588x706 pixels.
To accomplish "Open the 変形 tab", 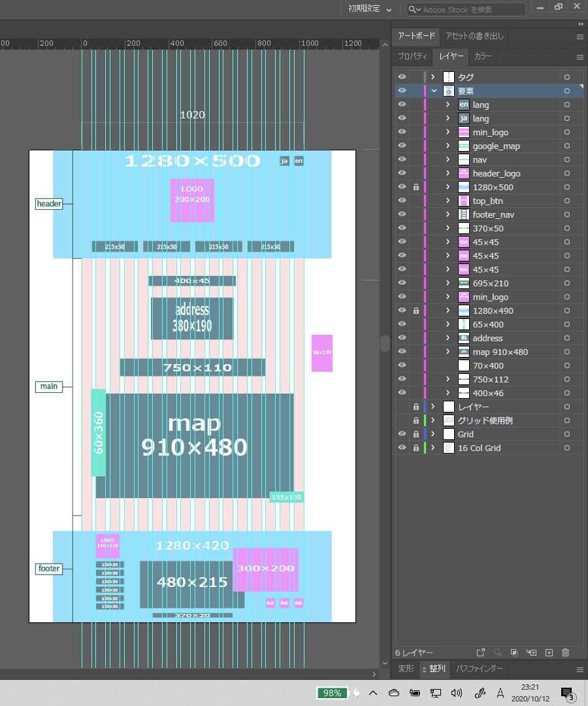I will (406, 669).
